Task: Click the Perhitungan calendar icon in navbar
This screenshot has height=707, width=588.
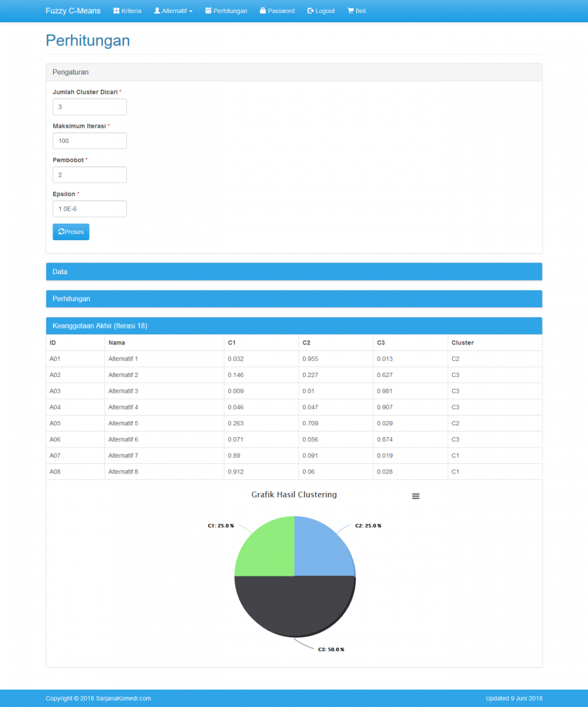Action: [x=208, y=11]
